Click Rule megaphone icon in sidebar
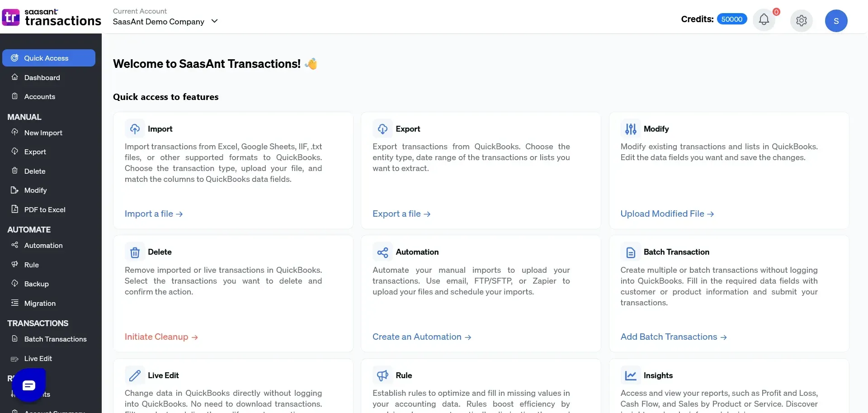This screenshot has height=413, width=868. [15, 264]
